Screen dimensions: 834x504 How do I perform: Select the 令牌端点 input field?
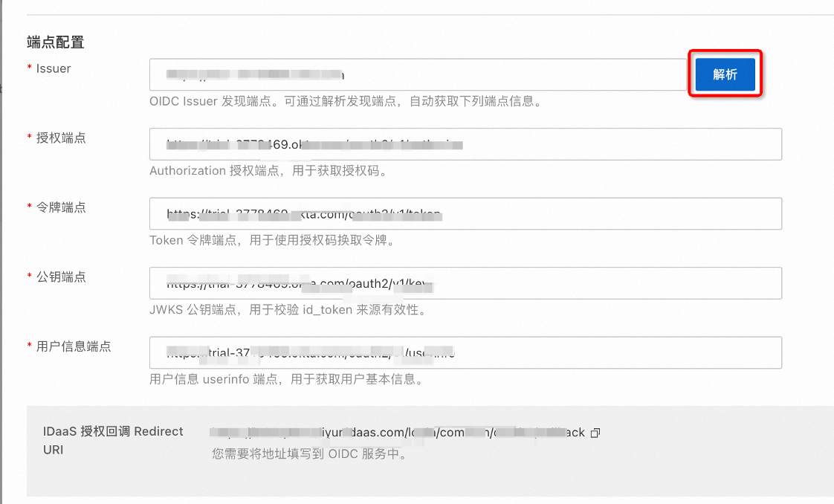coord(465,214)
